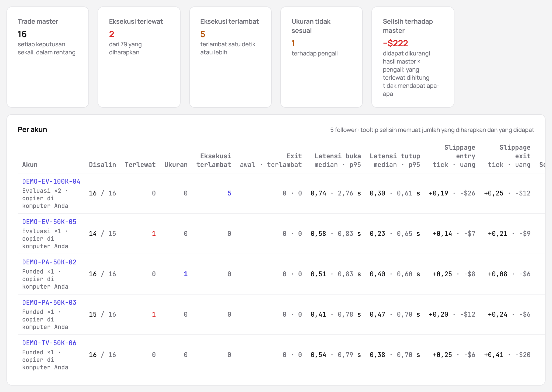Open account DEMO-EV-100K-04

point(51,181)
